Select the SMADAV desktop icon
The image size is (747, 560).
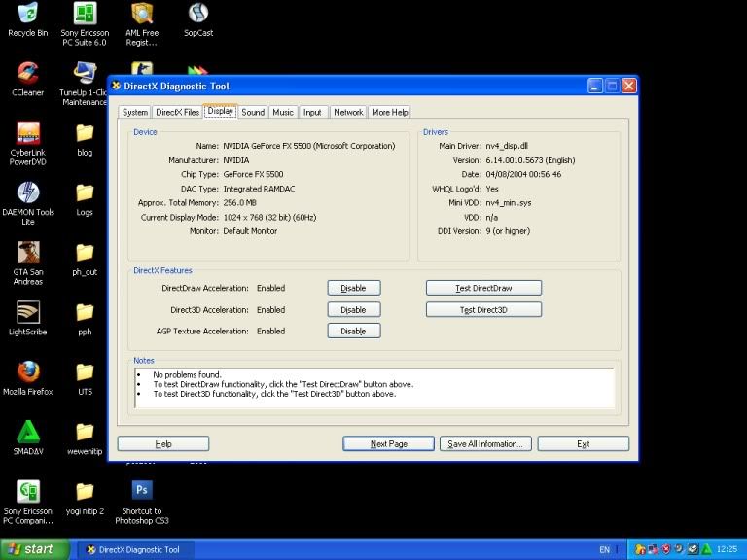(28, 438)
